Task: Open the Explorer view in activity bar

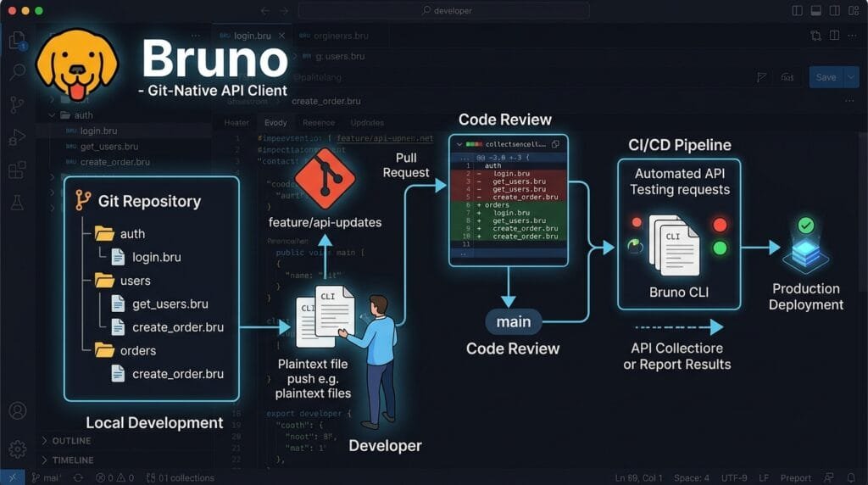Action: pyautogui.click(x=17, y=40)
